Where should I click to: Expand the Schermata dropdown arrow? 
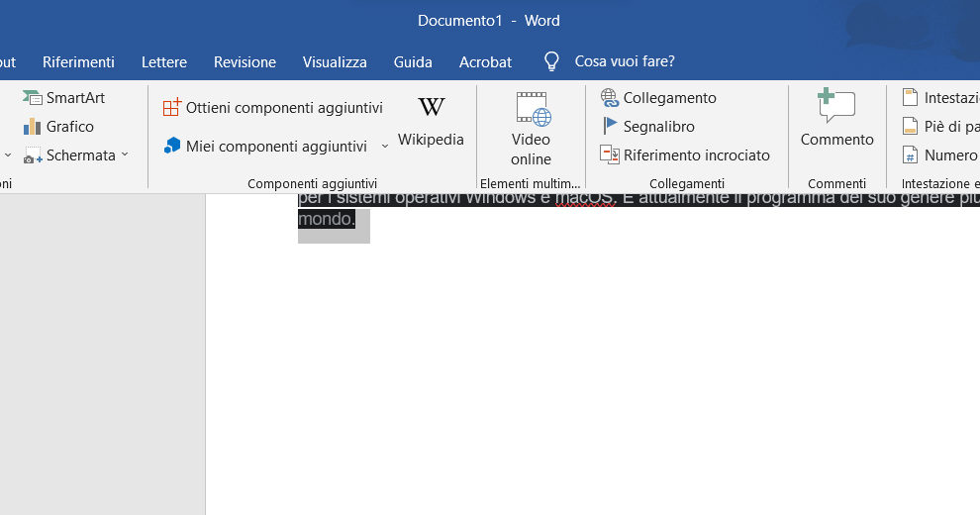pos(125,154)
